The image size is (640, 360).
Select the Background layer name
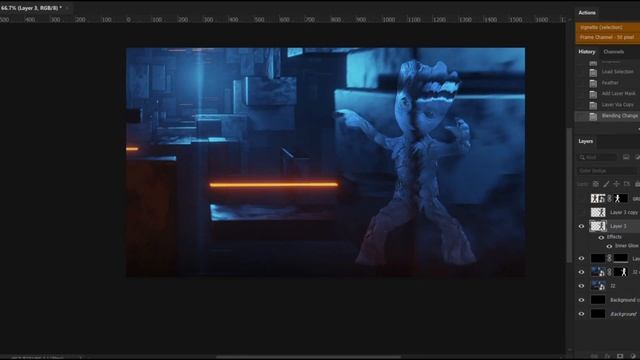point(623,314)
